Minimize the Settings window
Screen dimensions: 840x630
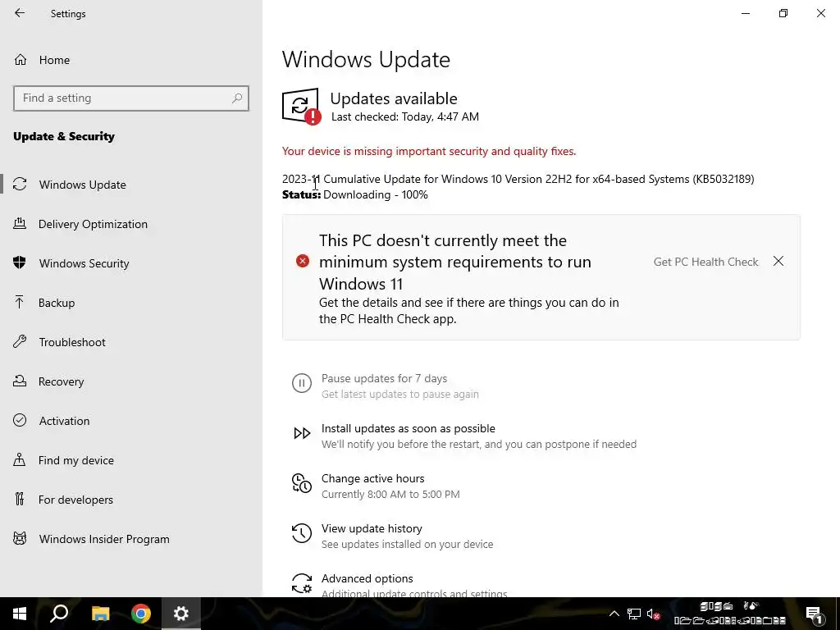point(745,13)
